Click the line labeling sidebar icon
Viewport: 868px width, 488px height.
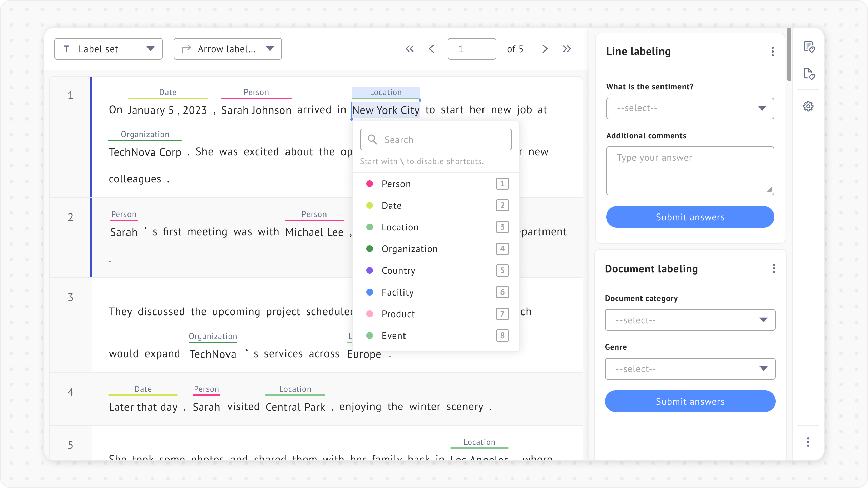tap(809, 47)
